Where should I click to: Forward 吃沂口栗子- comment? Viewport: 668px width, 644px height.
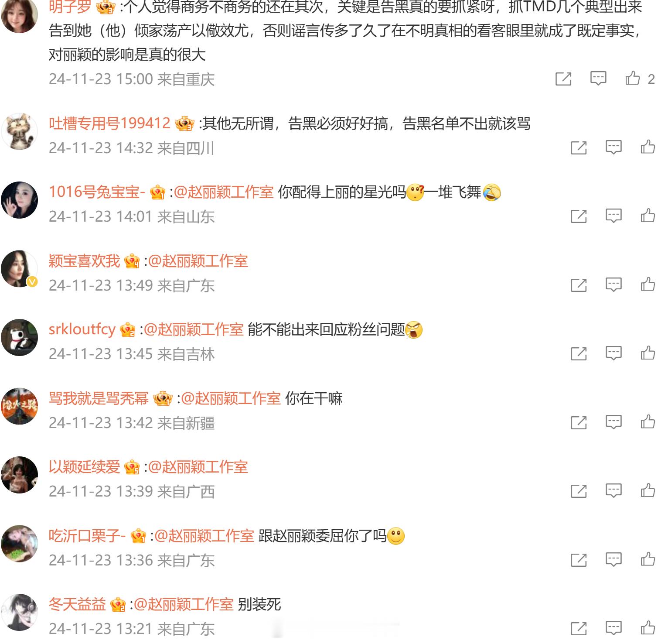click(579, 560)
